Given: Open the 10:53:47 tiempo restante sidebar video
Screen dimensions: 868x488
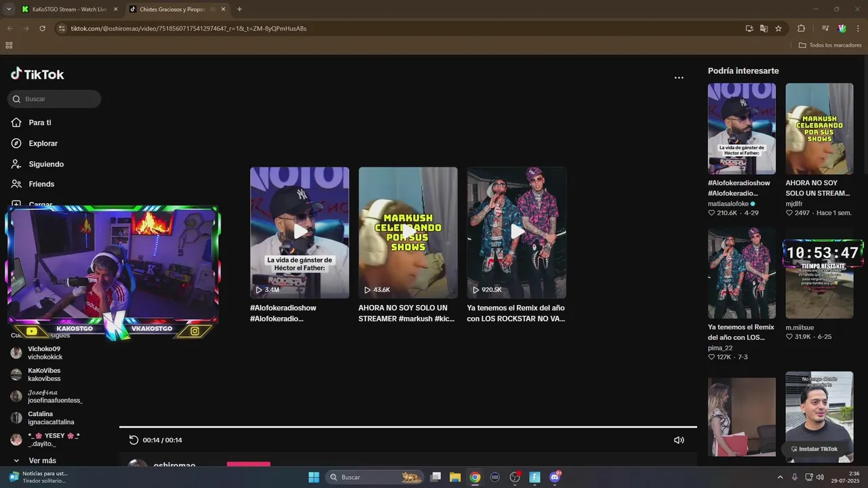Looking at the screenshot, I should (x=820, y=273).
